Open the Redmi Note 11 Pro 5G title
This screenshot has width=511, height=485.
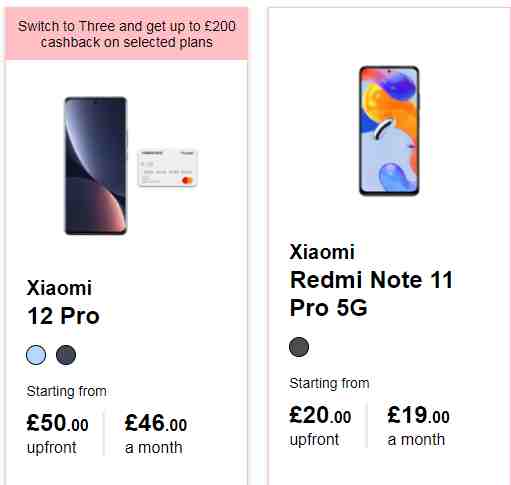click(371, 293)
